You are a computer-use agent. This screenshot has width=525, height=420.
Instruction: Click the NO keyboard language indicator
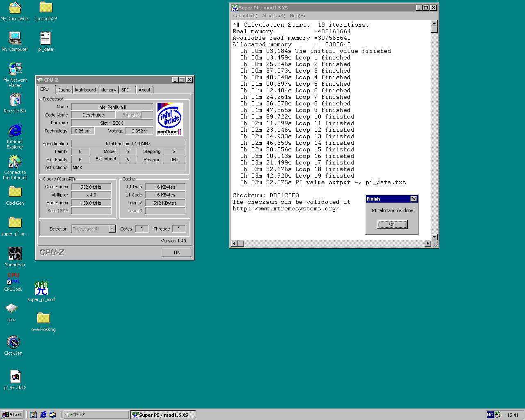490,415
